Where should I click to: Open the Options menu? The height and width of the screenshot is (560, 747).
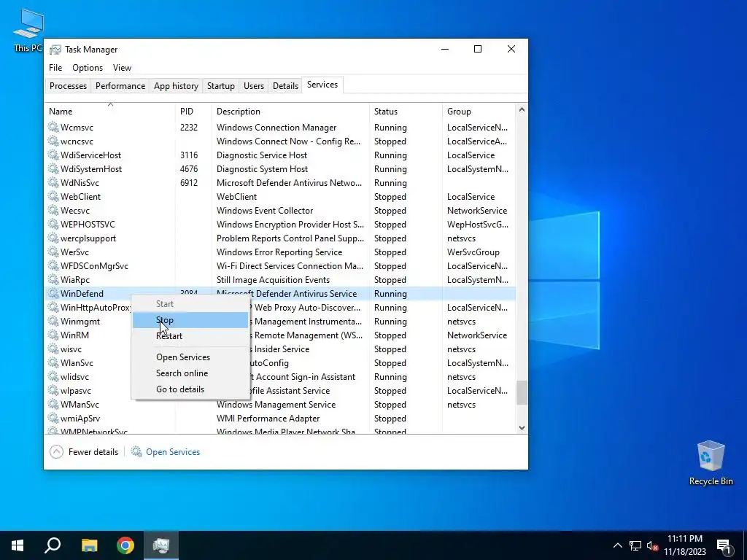pos(88,68)
